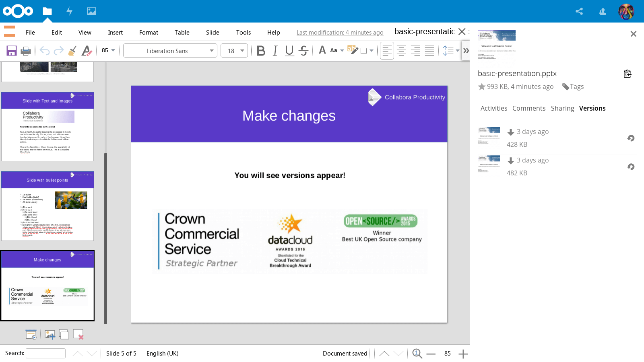644x362 pixels.
Task: Justify text alignment
Action: click(x=429, y=51)
